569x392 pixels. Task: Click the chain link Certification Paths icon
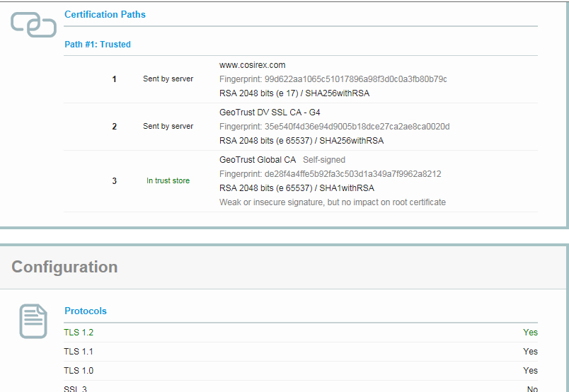[33, 25]
